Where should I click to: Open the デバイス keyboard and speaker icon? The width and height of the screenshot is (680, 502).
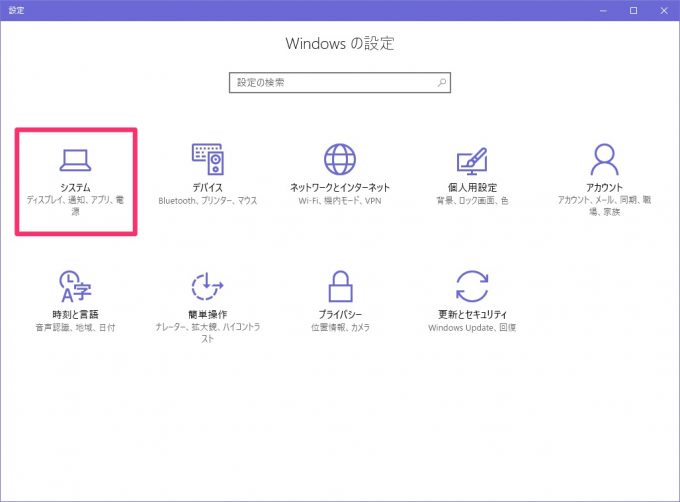(x=208, y=159)
